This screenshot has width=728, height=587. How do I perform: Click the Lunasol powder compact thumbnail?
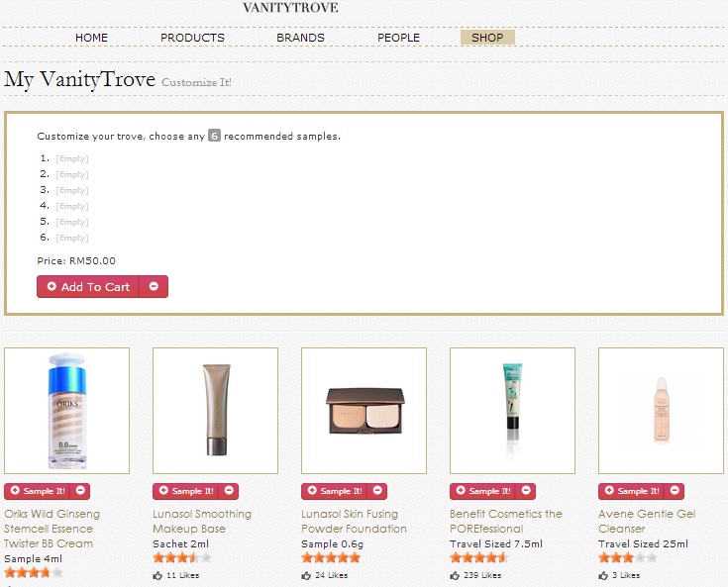coord(364,410)
